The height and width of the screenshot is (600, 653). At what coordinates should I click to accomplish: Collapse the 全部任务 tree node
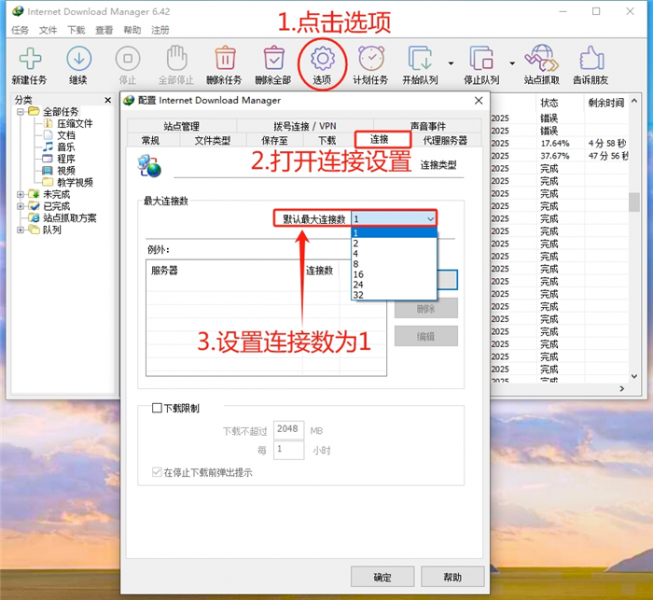click(x=20, y=112)
